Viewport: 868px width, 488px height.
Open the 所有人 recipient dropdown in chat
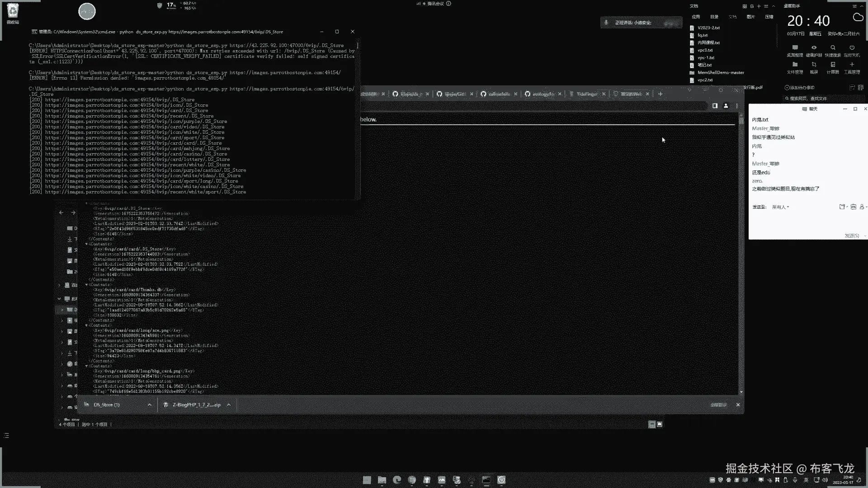pos(780,207)
